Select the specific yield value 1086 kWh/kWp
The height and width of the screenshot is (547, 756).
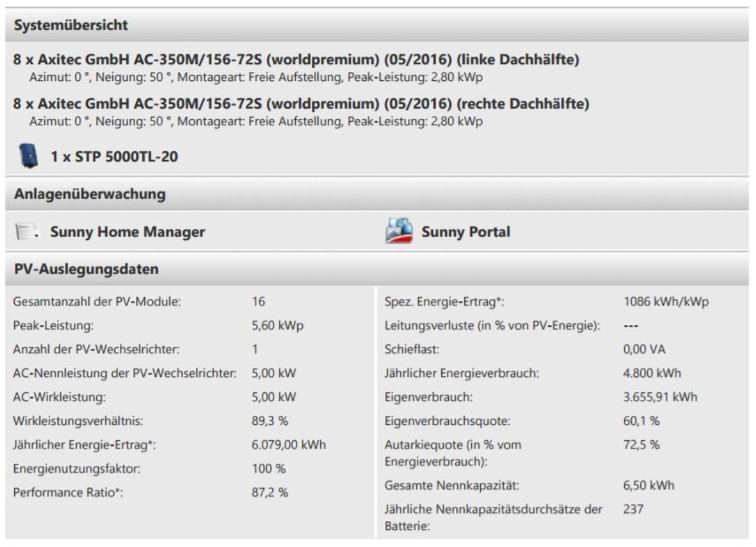(x=666, y=302)
